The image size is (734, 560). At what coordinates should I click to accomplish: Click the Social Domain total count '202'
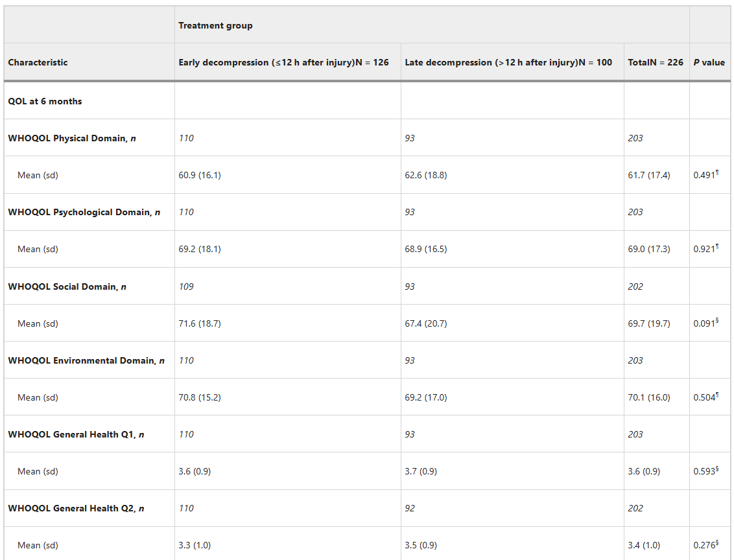coord(635,286)
